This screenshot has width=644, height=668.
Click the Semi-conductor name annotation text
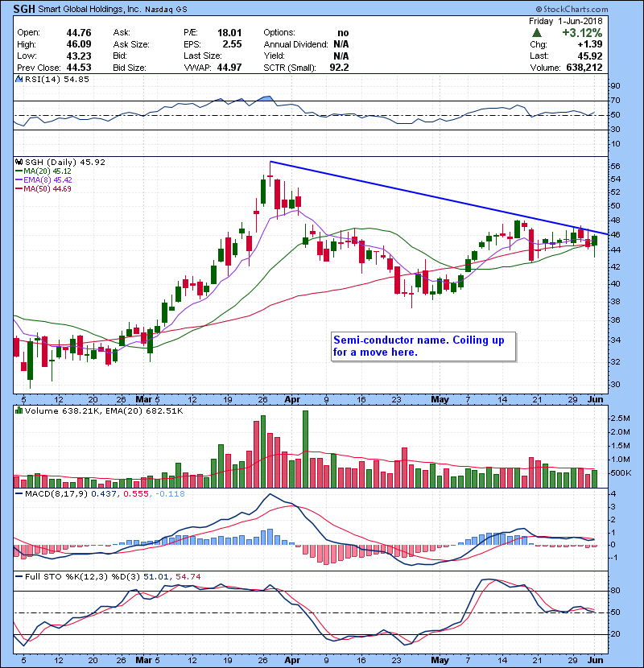[x=419, y=346]
